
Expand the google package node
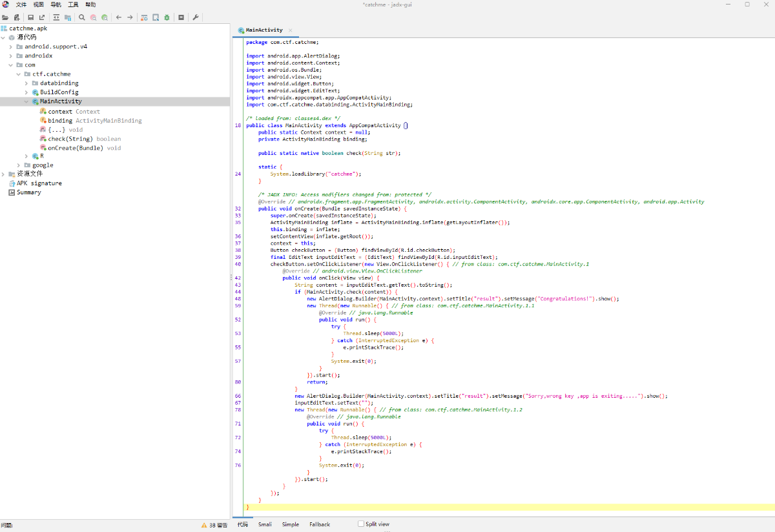[x=19, y=165]
